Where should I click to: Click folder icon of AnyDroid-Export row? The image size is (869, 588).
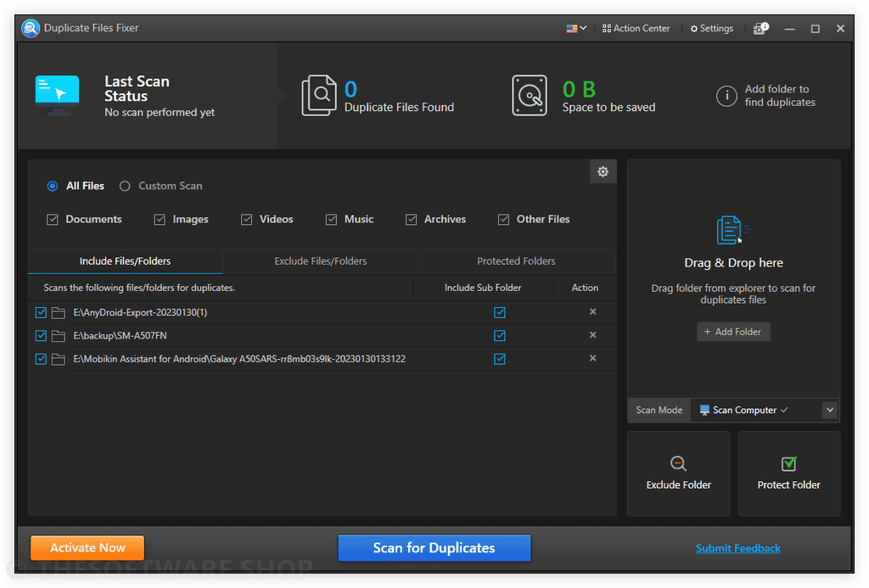(x=59, y=312)
